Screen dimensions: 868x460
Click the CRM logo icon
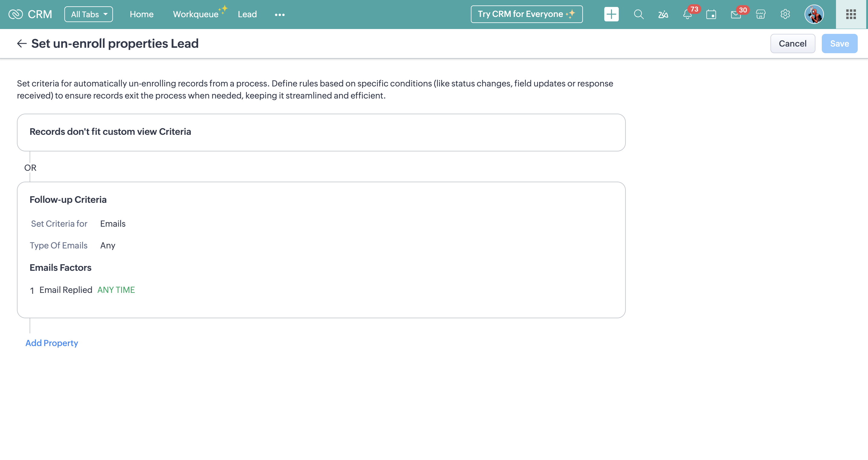[15, 14]
